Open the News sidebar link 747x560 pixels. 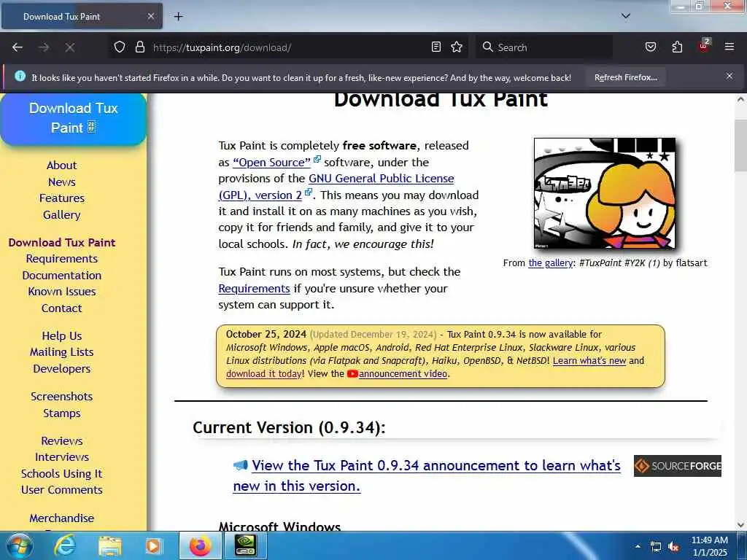click(61, 182)
